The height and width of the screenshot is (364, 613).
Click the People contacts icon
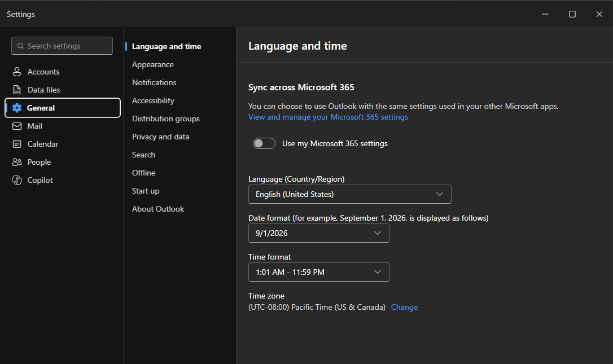point(17,162)
